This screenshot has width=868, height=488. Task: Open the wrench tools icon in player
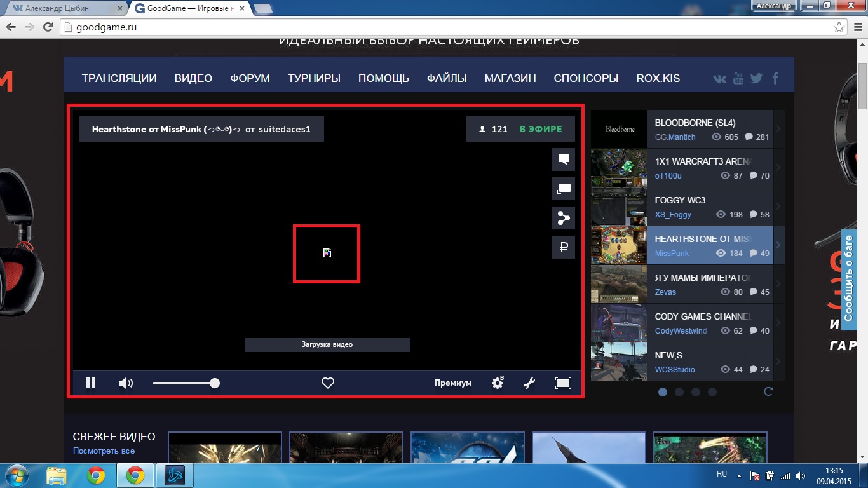pos(529,383)
